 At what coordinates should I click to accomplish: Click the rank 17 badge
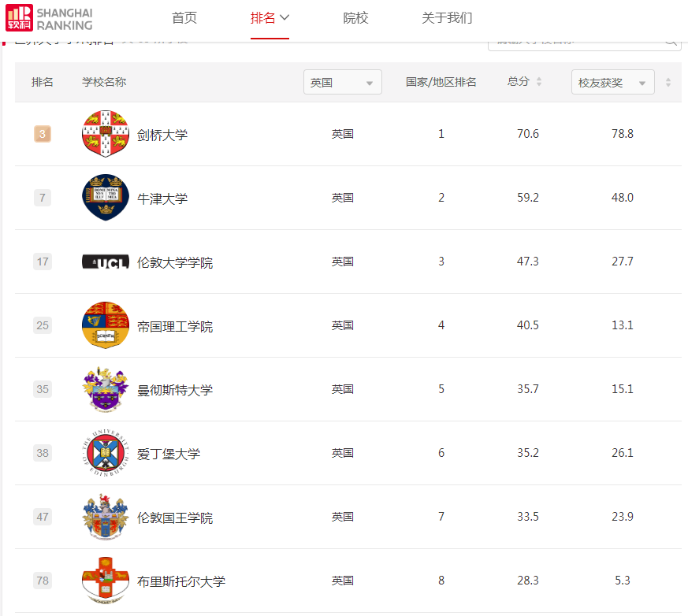[43, 262]
